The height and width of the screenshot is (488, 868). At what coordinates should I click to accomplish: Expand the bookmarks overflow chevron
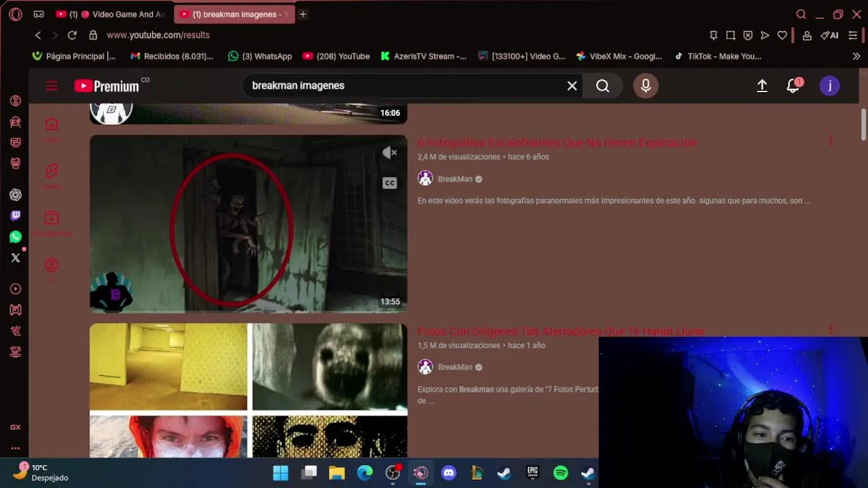856,56
